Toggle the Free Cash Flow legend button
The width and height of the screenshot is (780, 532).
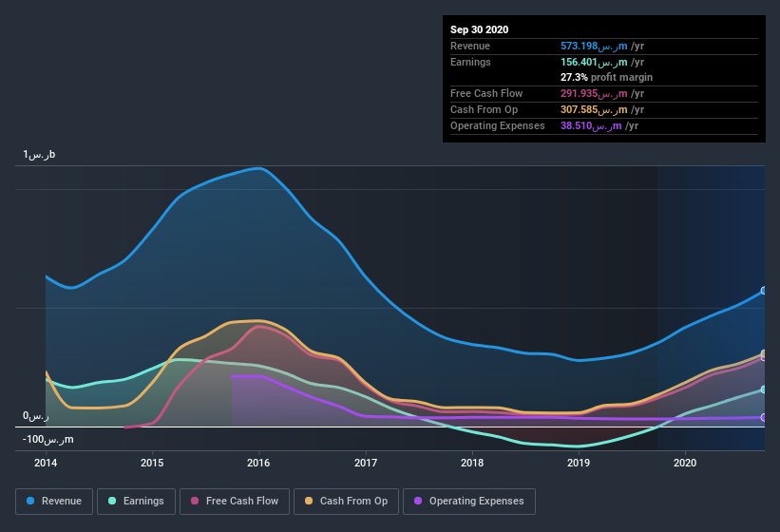point(235,502)
